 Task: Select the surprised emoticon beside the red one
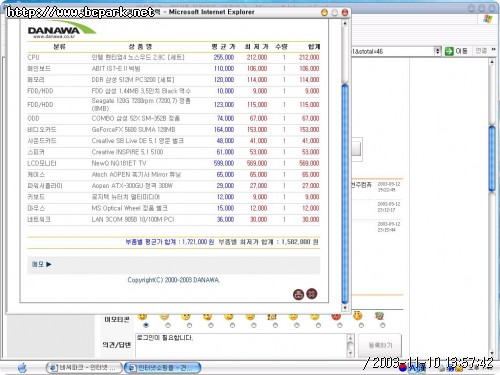358,315
